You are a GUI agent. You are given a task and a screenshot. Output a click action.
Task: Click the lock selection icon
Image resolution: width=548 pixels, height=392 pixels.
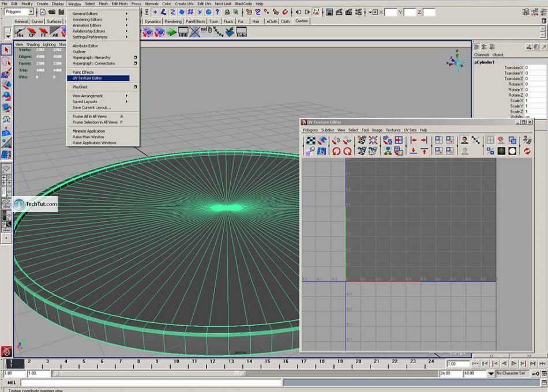(227, 12)
